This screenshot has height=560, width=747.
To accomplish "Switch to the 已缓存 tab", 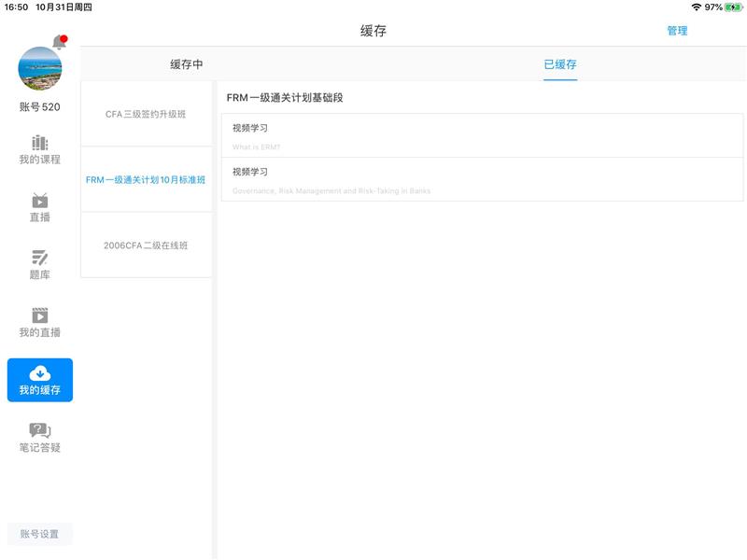I will [x=560, y=64].
